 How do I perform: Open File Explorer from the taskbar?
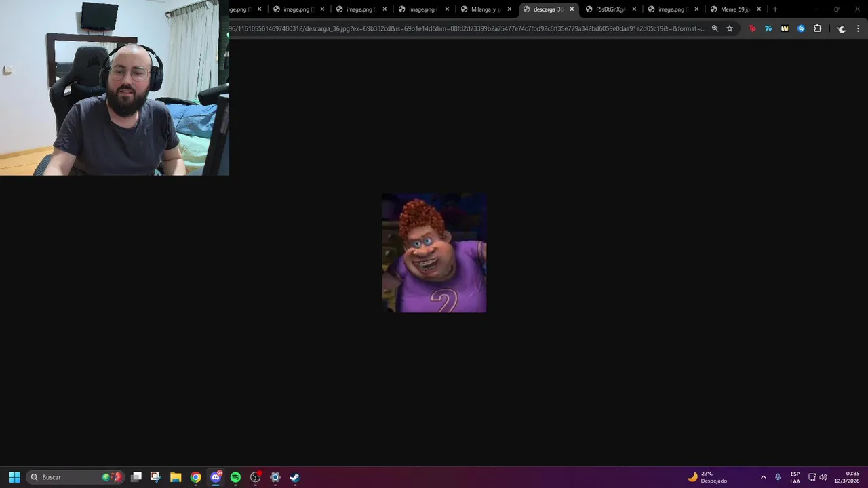[x=176, y=477]
